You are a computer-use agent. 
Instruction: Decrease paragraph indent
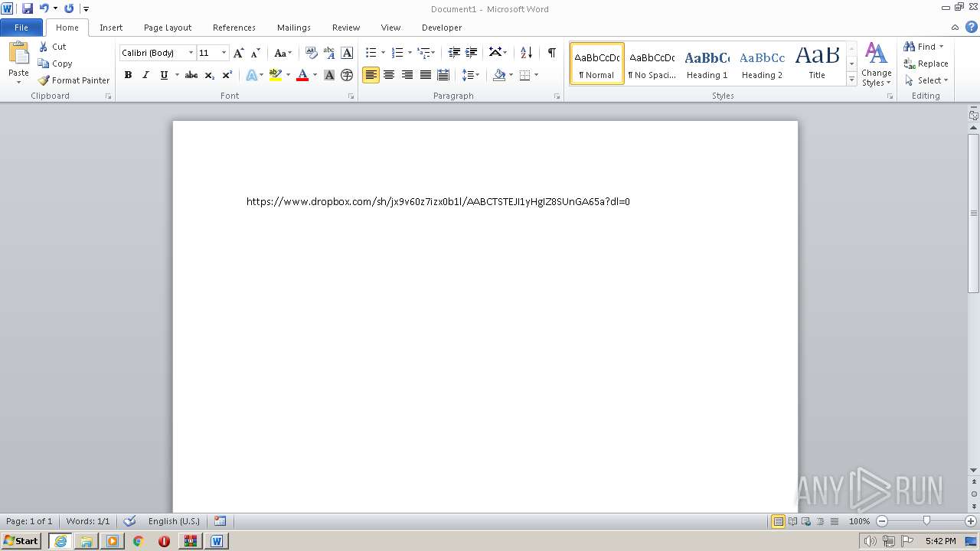[454, 53]
